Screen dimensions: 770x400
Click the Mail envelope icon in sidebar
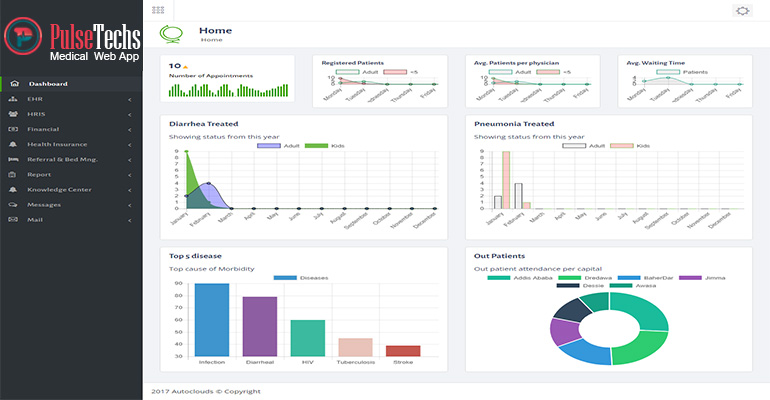[13, 219]
